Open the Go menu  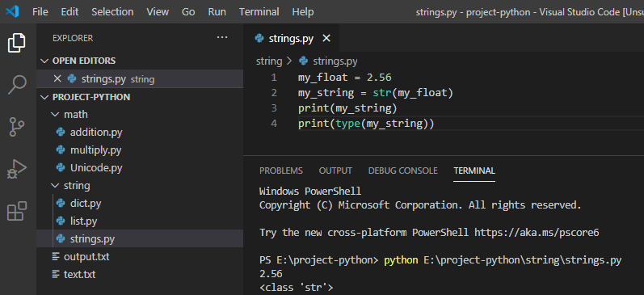pyautogui.click(x=188, y=12)
